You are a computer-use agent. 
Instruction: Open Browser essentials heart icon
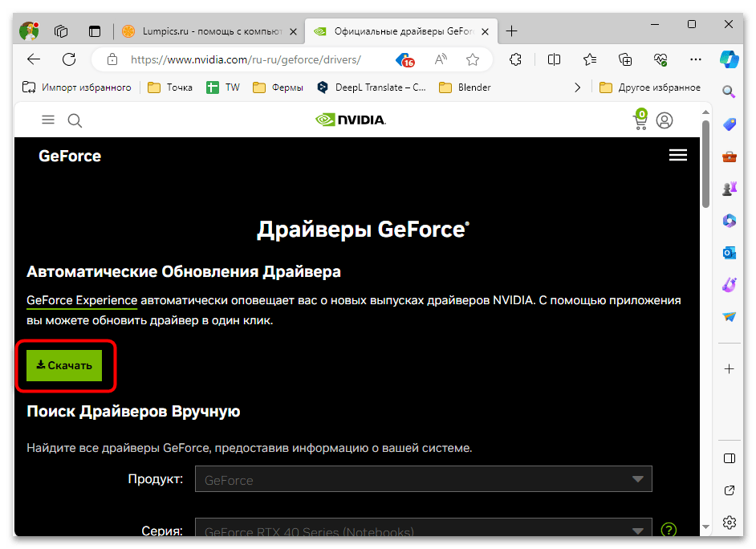[660, 59]
